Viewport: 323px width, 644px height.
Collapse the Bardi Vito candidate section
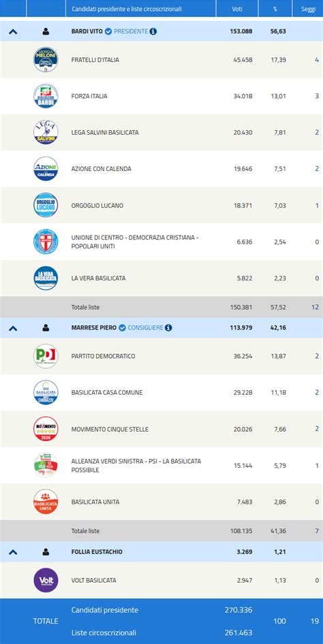click(13, 31)
